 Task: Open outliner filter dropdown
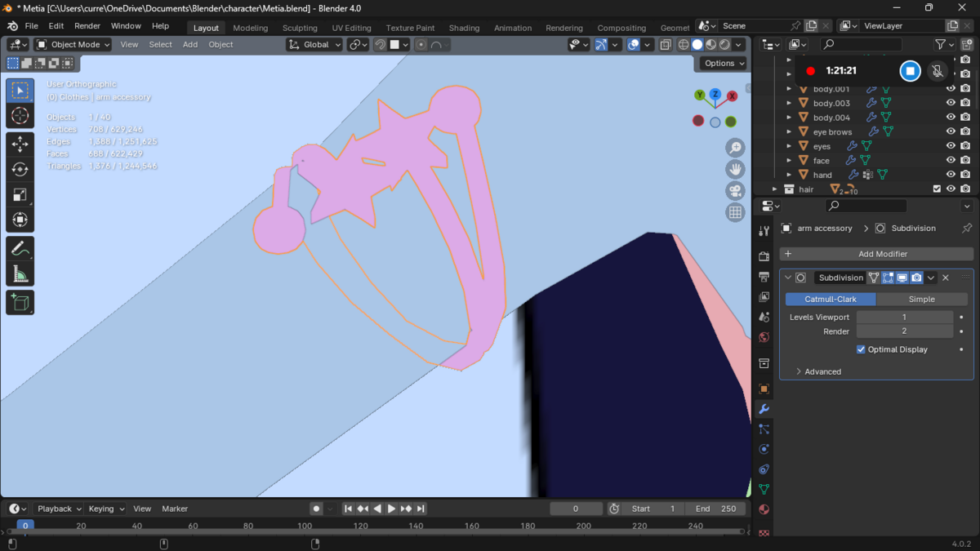945,45
